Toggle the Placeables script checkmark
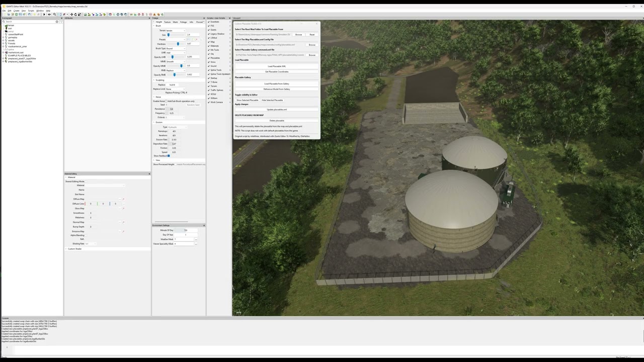The width and height of the screenshot is (644, 362). pyautogui.click(x=209, y=58)
